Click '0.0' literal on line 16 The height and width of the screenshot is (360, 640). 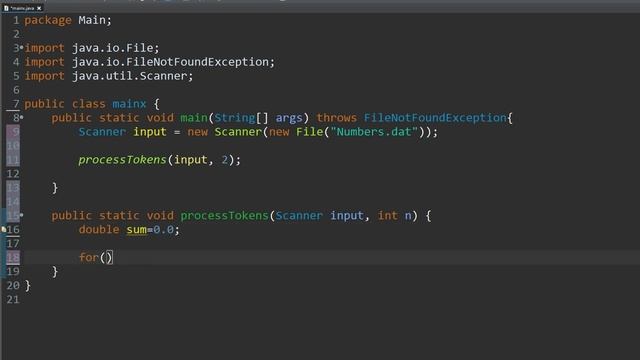(x=163, y=229)
